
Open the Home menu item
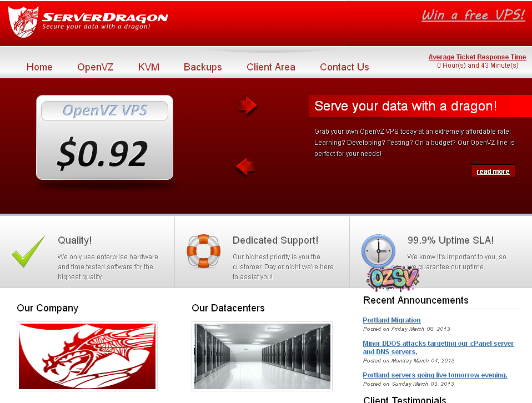pyautogui.click(x=39, y=67)
